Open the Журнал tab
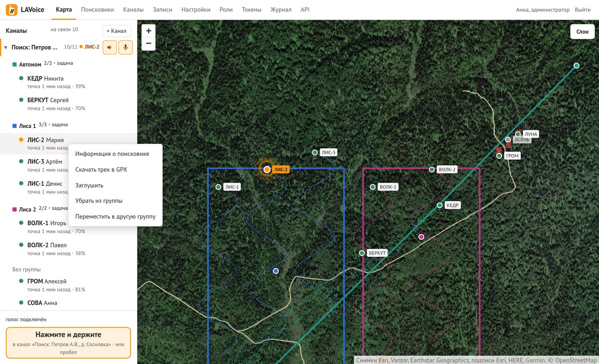This screenshot has width=599, height=364. tap(281, 10)
